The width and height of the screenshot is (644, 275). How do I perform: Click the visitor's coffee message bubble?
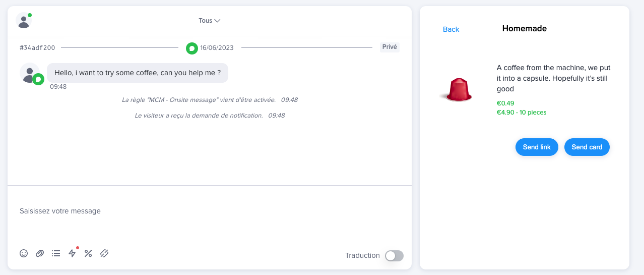click(138, 73)
